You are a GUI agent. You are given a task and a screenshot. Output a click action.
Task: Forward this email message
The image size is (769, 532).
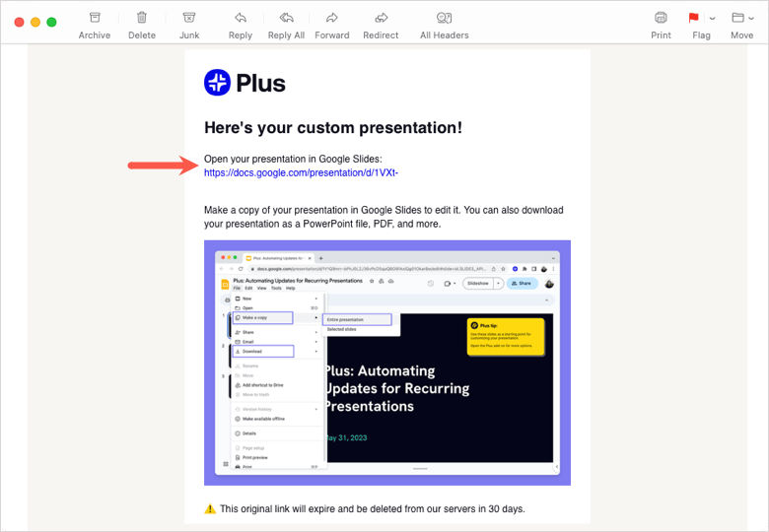(332, 26)
